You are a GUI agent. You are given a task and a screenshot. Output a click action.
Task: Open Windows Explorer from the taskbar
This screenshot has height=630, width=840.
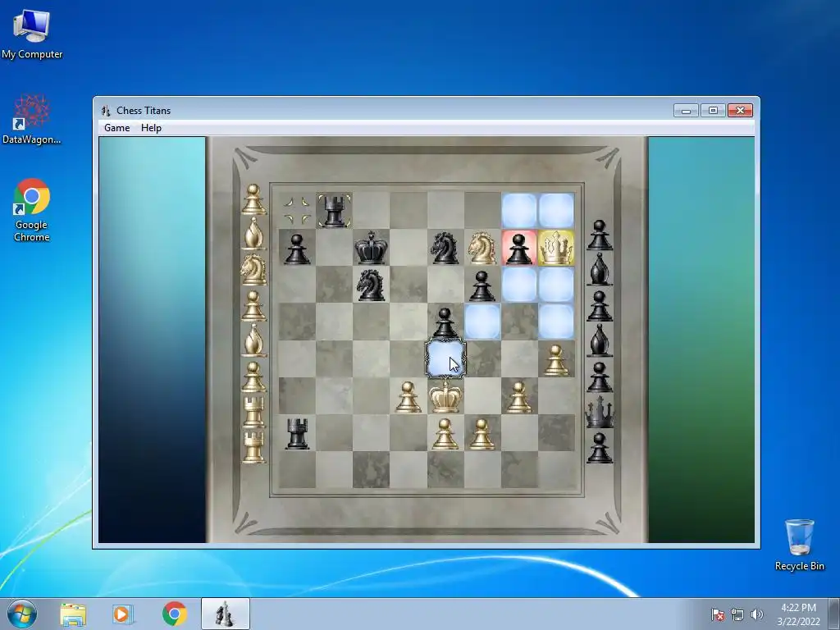tap(73, 614)
